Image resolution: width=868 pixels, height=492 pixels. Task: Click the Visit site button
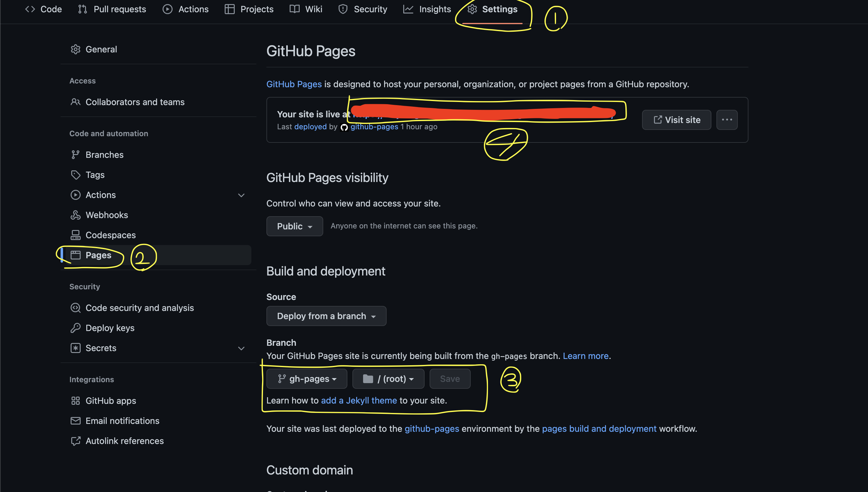pos(677,120)
